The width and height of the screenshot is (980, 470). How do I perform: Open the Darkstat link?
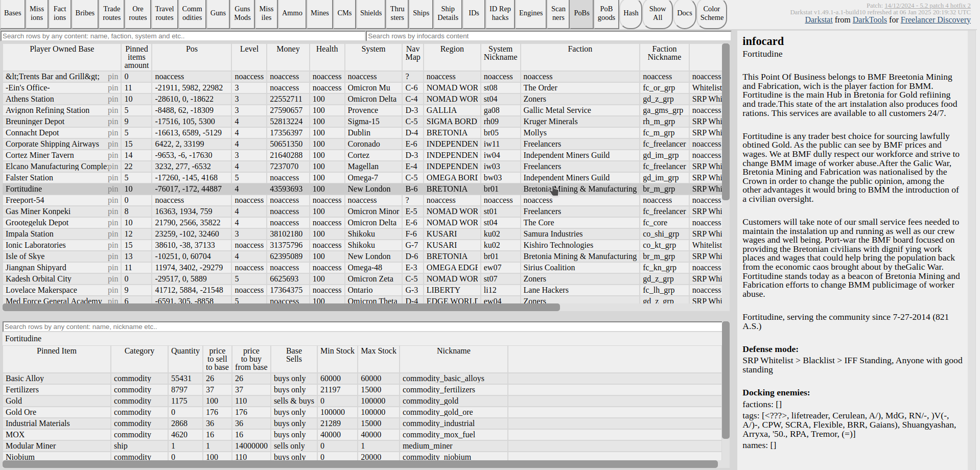pyautogui.click(x=819, y=20)
